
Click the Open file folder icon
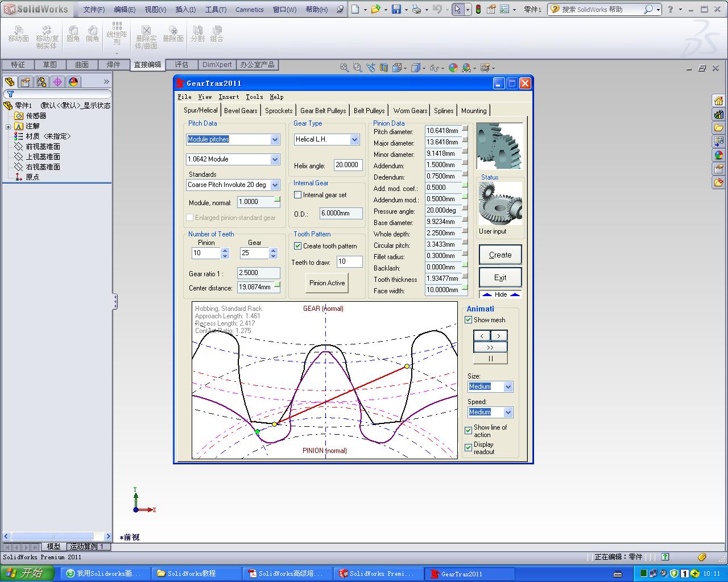375,9
